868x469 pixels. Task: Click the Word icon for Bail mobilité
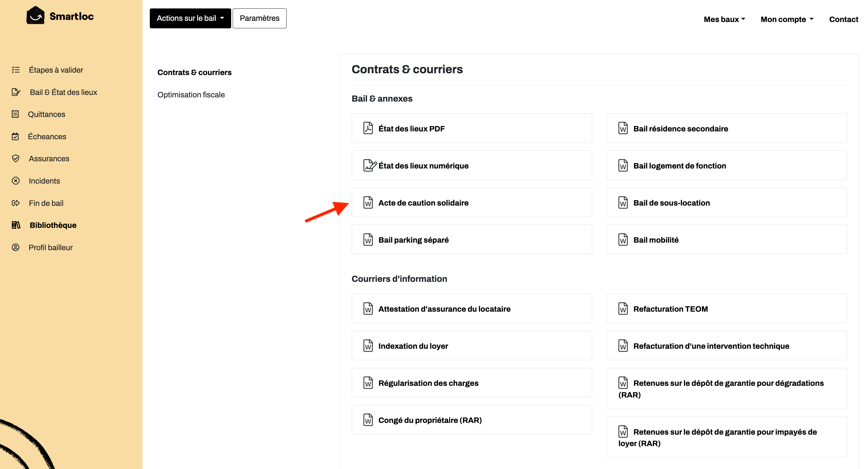coord(623,240)
